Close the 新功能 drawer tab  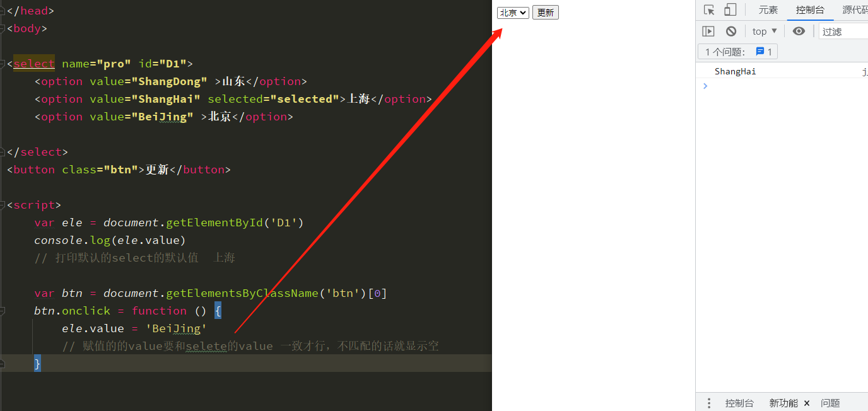(807, 403)
